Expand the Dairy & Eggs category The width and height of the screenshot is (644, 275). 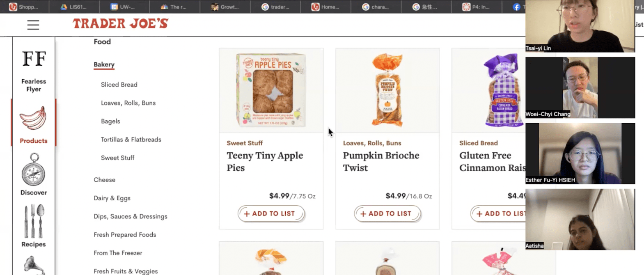[x=112, y=198]
